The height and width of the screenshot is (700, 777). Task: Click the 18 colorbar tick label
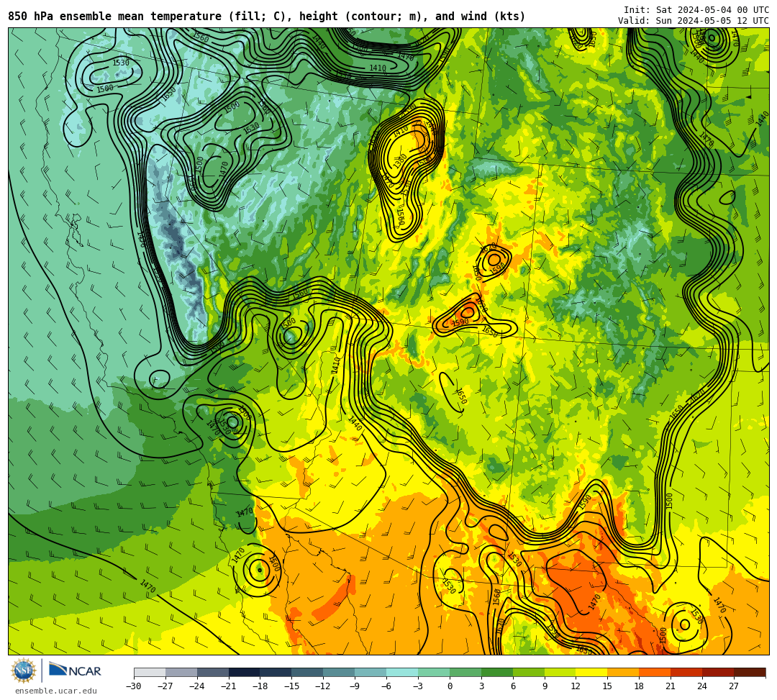[x=640, y=686]
